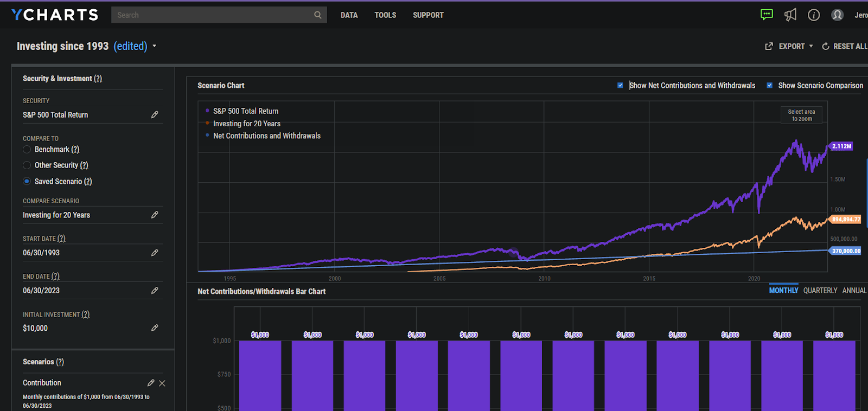Click the Reset All button
The image size is (868, 411).
(845, 46)
